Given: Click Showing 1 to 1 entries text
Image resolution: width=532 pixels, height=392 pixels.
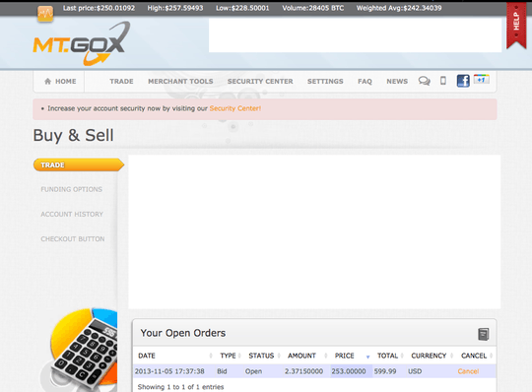Looking at the screenshot, I should pos(180,387).
